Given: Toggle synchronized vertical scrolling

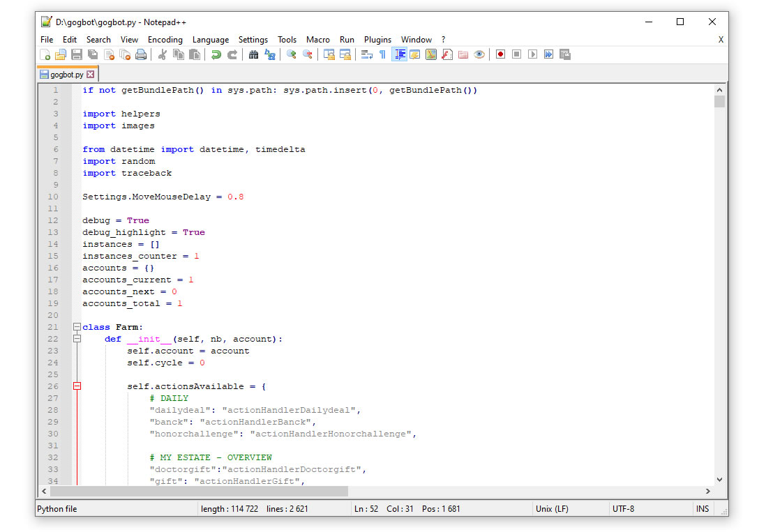Looking at the screenshot, I should coord(329,54).
